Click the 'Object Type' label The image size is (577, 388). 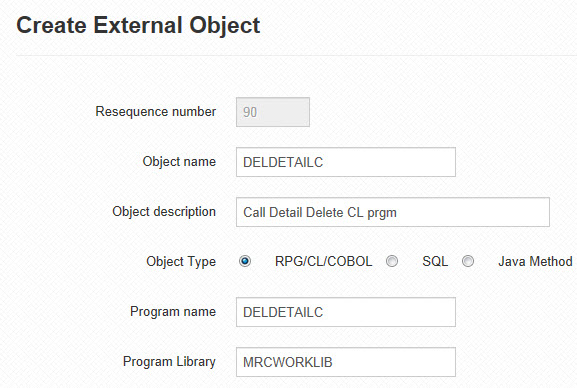(x=181, y=262)
